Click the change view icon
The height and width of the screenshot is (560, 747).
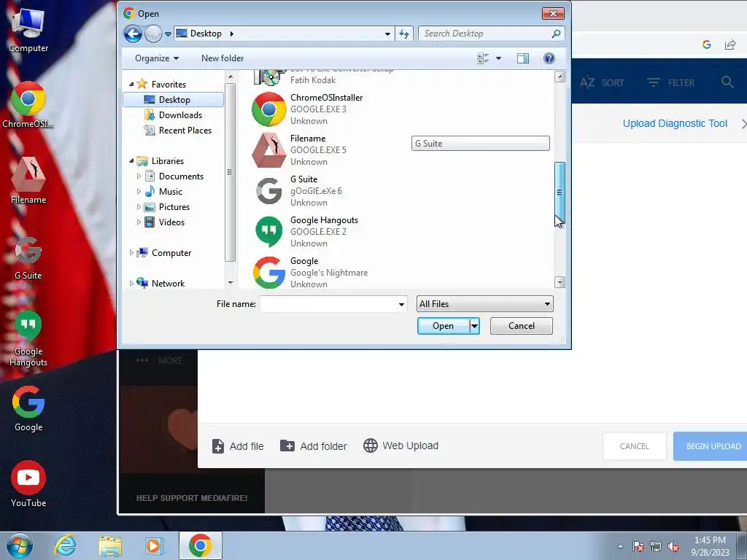tap(483, 58)
